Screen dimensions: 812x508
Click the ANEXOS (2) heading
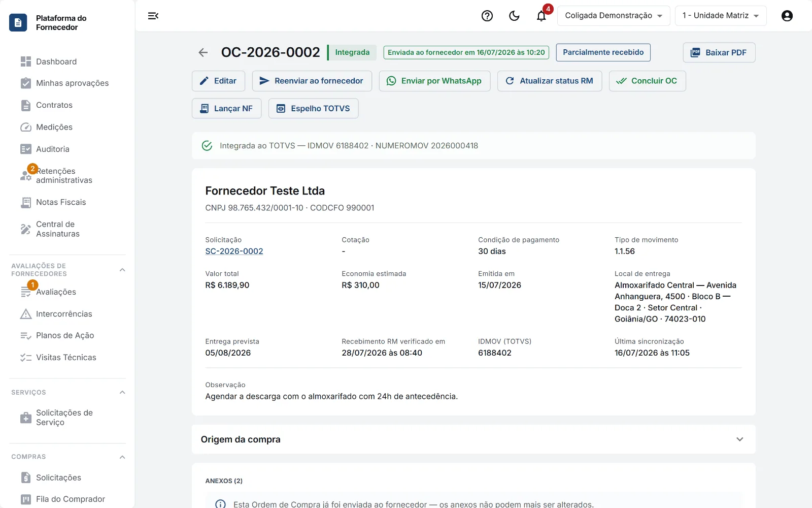[224, 481]
